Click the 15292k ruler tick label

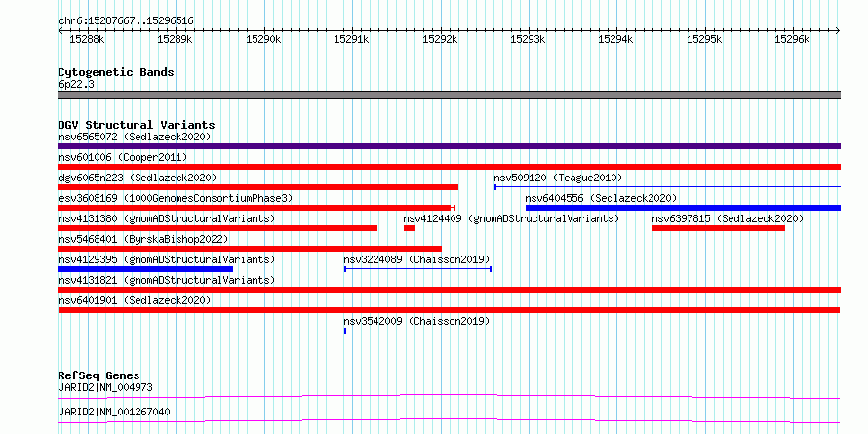click(x=440, y=40)
